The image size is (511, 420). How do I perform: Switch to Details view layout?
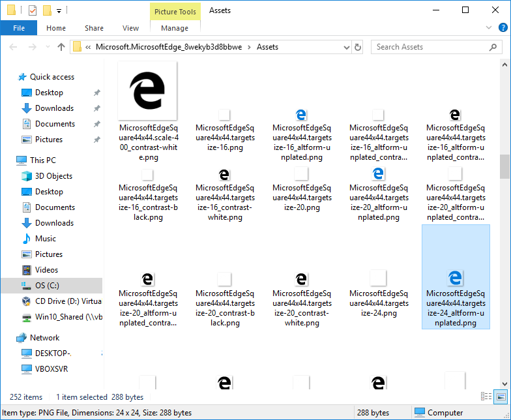coord(486,397)
